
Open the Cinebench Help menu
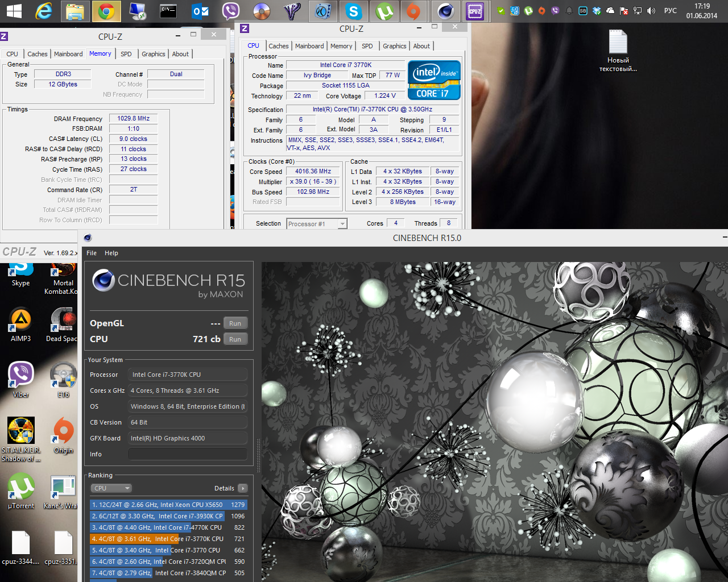[x=111, y=253]
